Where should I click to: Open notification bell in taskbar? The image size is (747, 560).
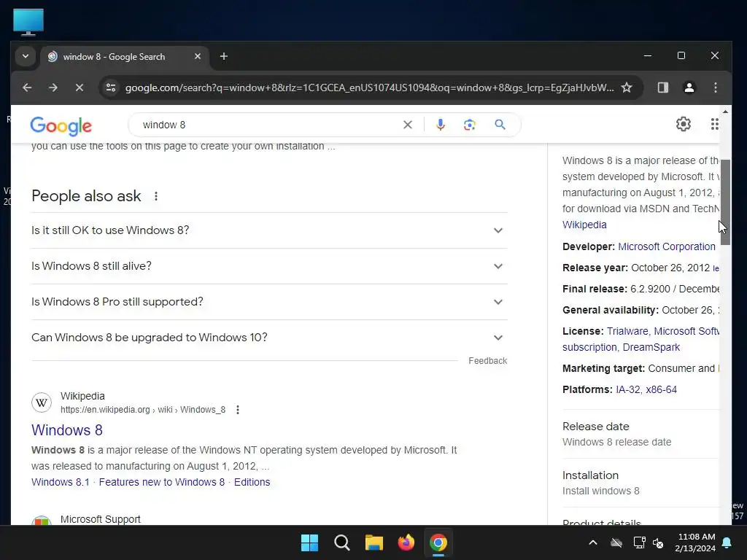point(727,542)
